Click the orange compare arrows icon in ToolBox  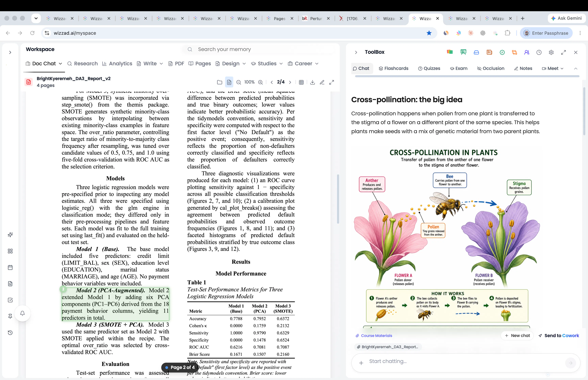[514, 52]
